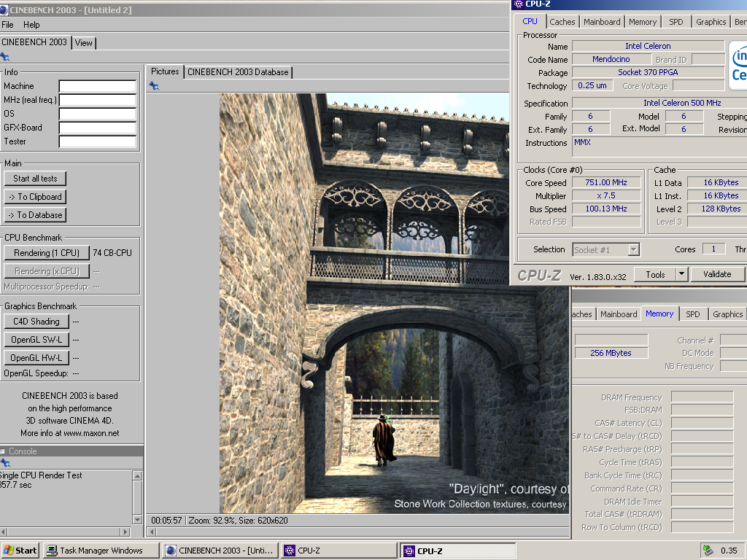Select the CPU tab in CPU-Z
This screenshot has width=747, height=560.
pos(530,21)
